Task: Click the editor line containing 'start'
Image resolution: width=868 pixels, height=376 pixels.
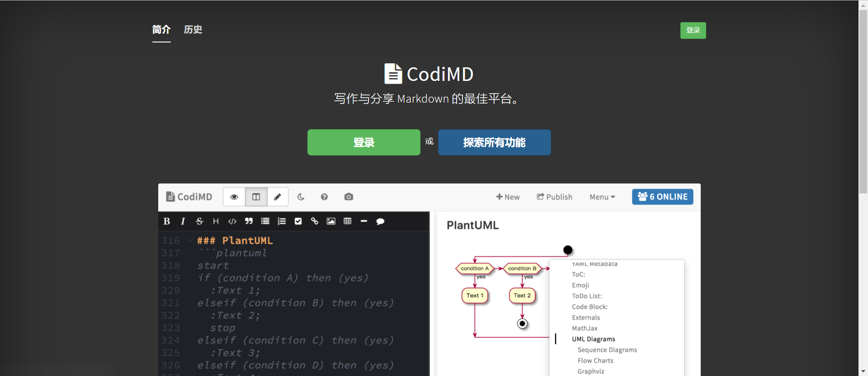Action: click(x=213, y=266)
